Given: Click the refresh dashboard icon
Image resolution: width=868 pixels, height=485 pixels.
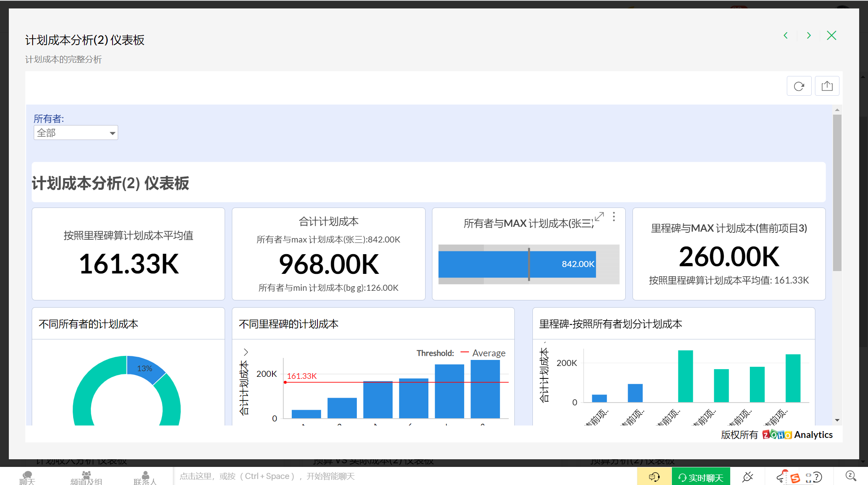Looking at the screenshot, I should pyautogui.click(x=799, y=86).
